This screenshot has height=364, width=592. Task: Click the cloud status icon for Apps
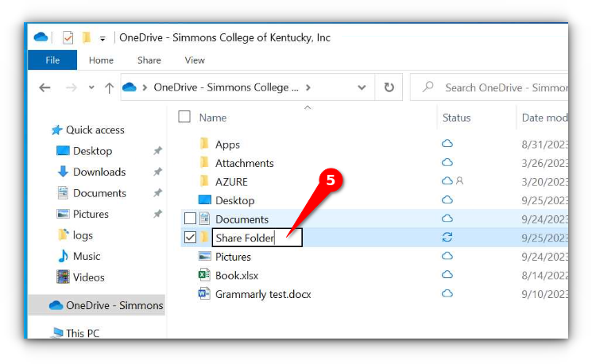pyautogui.click(x=447, y=144)
